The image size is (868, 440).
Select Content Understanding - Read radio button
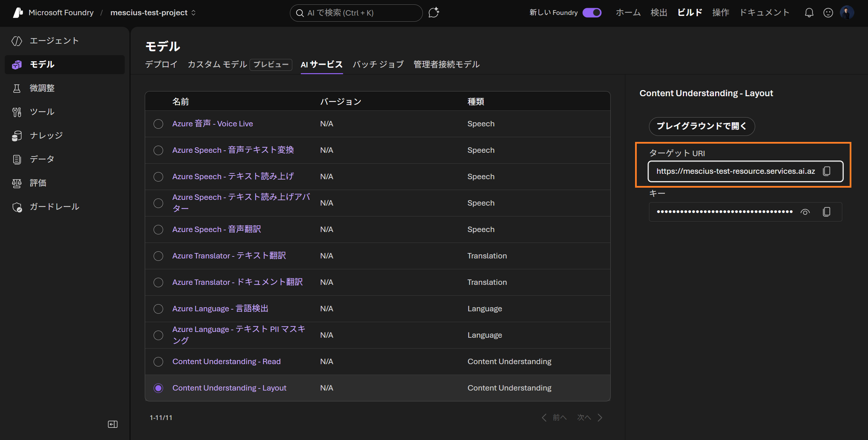pos(158,362)
